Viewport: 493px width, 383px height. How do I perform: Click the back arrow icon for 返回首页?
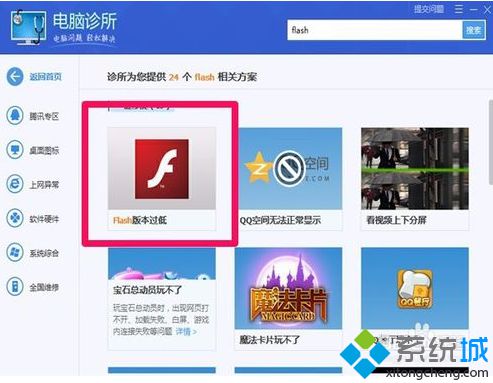click(x=15, y=77)
